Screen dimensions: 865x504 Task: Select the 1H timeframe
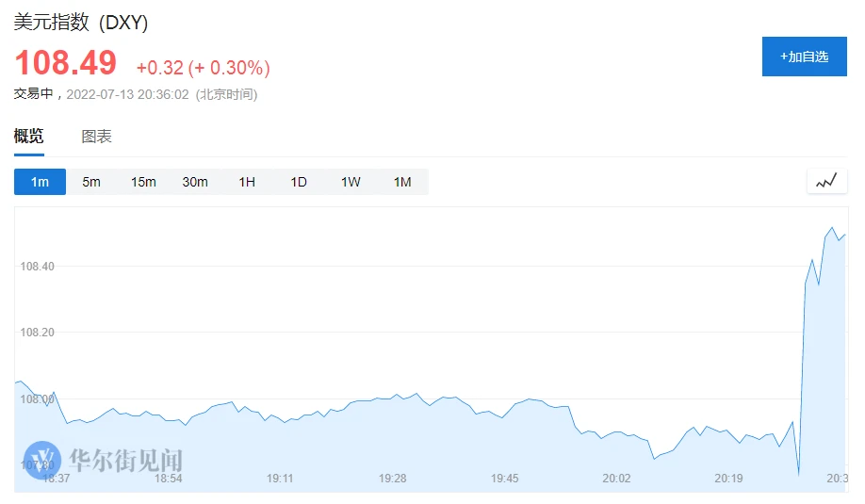pos(247,182)
